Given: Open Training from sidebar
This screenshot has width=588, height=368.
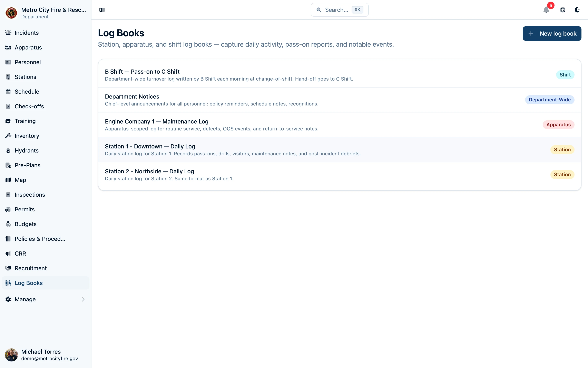Looking at the screenshot, I should coord(46,121).
